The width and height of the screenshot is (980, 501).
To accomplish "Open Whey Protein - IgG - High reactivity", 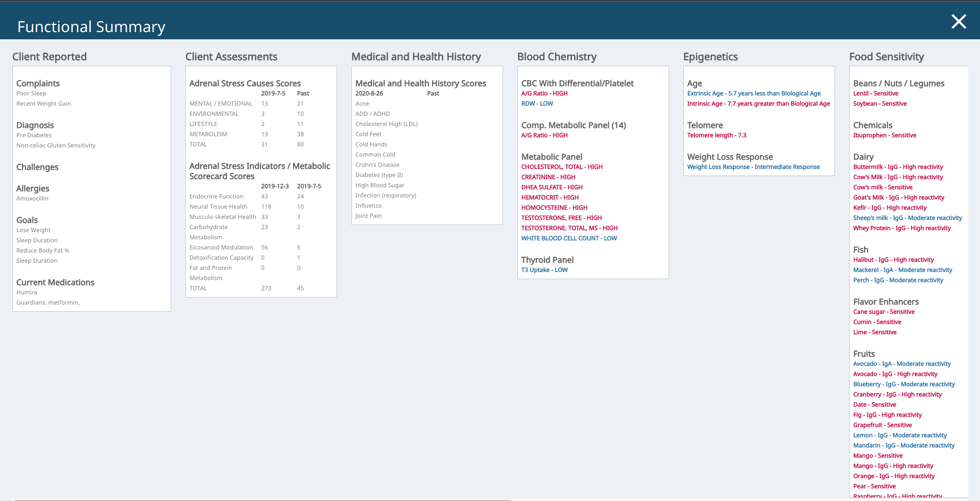I will [x=902, y=228].
